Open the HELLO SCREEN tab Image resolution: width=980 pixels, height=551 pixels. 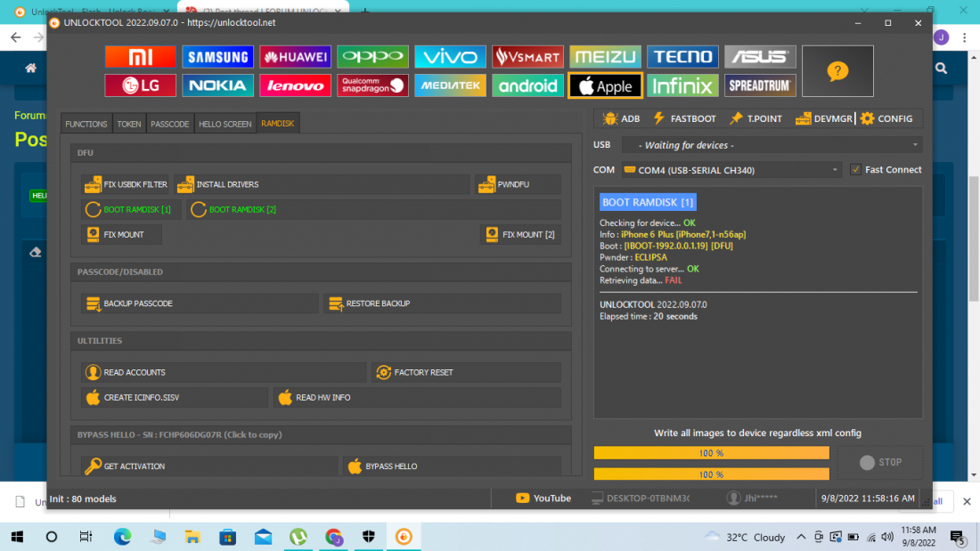tap(225, 124)
